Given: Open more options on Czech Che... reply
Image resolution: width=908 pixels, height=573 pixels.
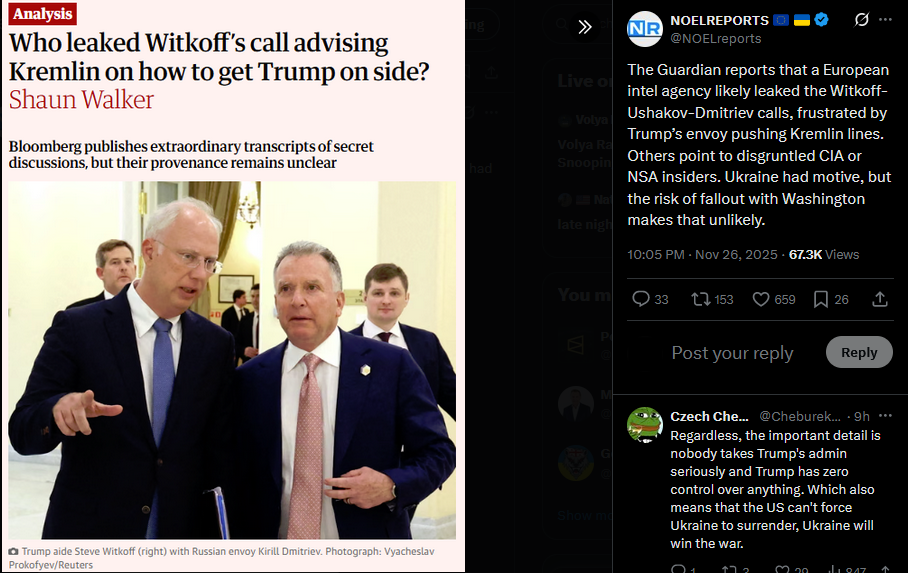Looking at the screenshot, I should click(885, 416).
